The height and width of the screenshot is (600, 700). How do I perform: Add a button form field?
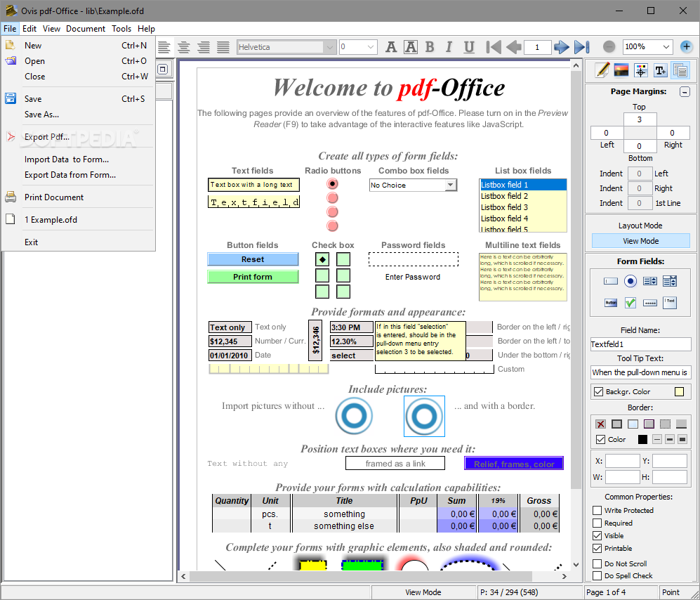pos(610,302)
